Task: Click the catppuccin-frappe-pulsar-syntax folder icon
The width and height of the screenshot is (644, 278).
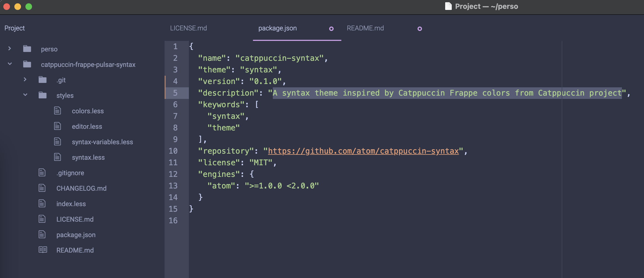Action: tap(27, 64)
